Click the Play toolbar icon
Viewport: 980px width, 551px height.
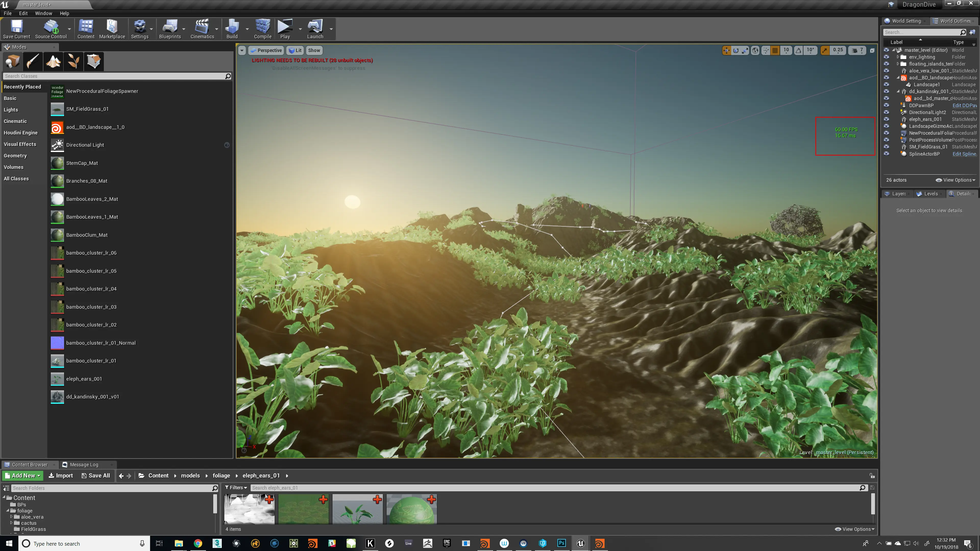(x=285, y=29)
